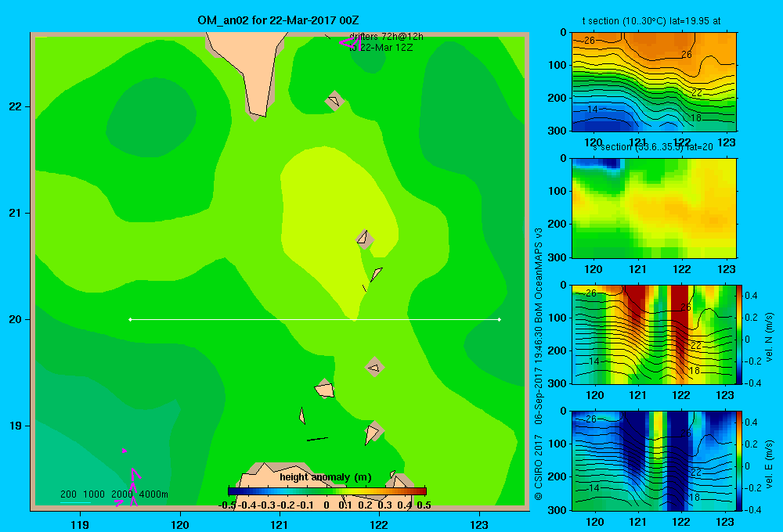Image resolution: width=783 pixels, height=532 pixels.
Task: Click the salinity section plot
Action: tap(654, 207)
